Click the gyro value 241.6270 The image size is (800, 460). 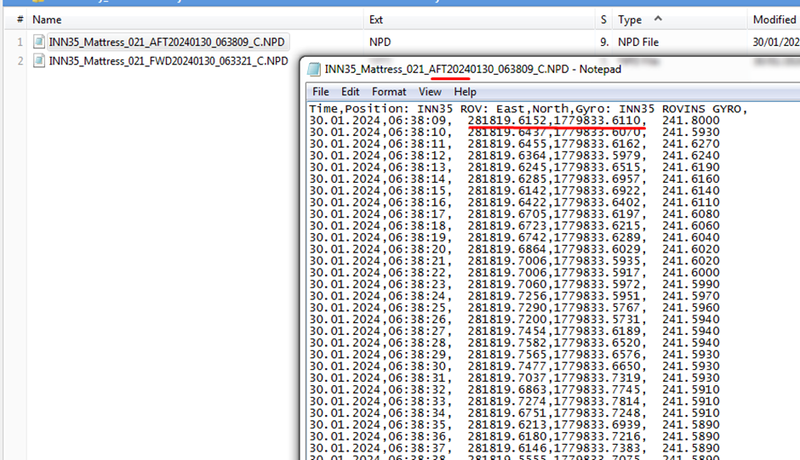click(691, 144)
